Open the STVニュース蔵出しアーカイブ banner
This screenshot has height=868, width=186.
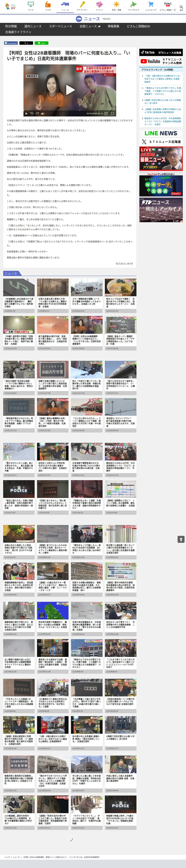(161, 210)
